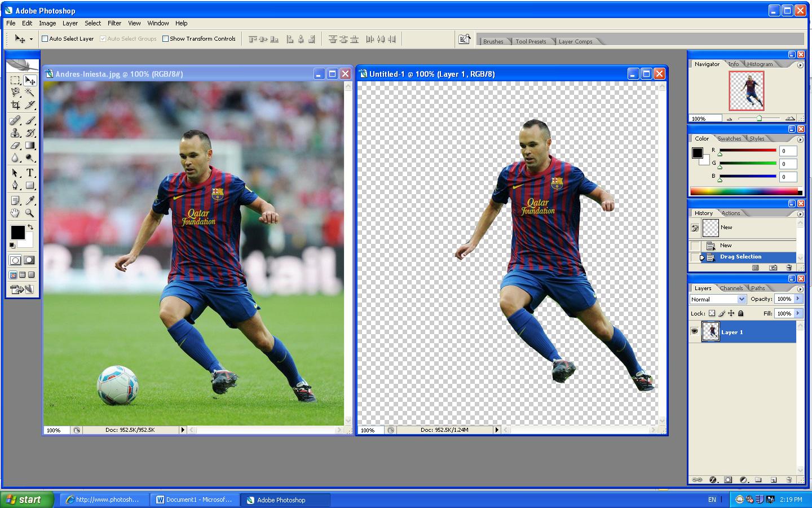Choose the Magic Wand tool

[x=30, y=92]
